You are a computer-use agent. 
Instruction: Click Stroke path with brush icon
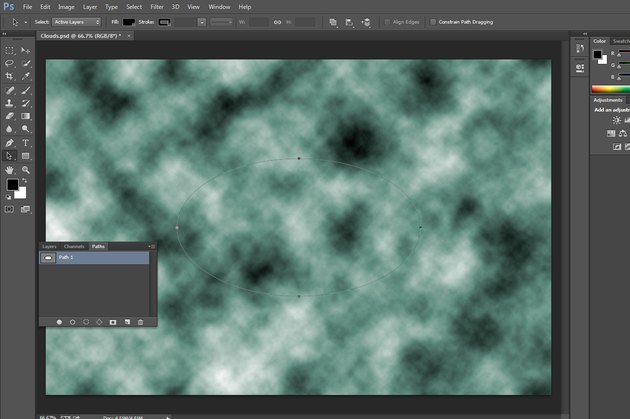click(x=73, y=322)
